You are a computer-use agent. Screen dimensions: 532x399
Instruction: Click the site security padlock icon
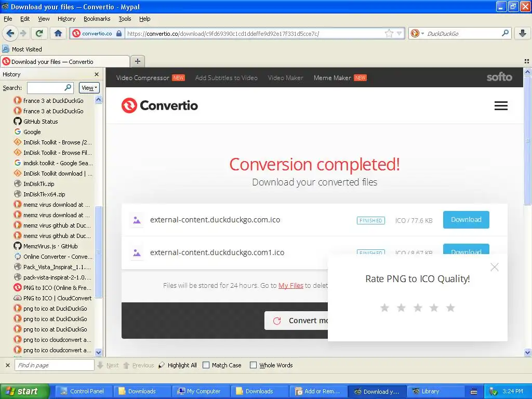(119, 33)
